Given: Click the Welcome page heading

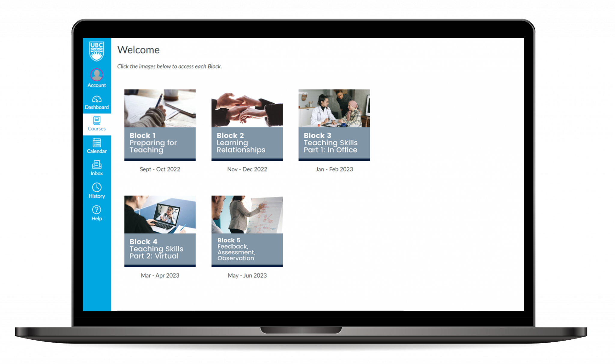Looking at the screenshot, I should coord(152,49).
